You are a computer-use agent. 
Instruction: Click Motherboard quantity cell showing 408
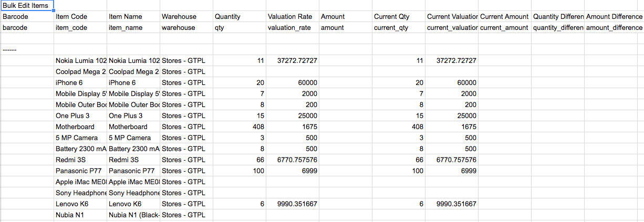(x=239, y=127)
